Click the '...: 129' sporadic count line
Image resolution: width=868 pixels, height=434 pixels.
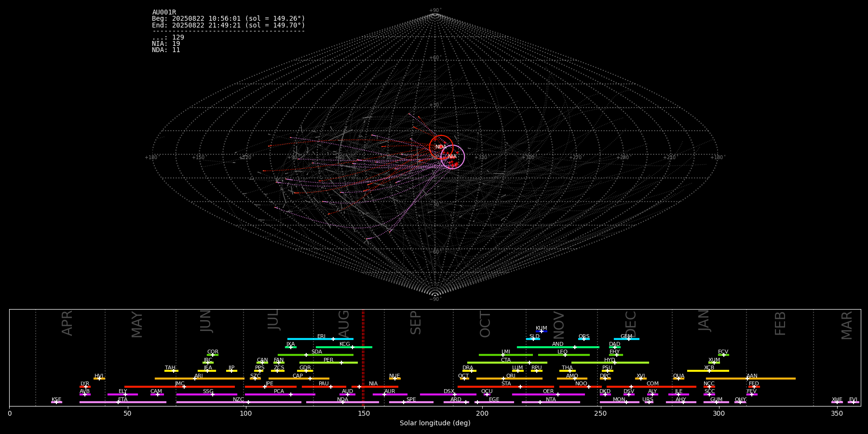pyautogui.click(x=168, y=38)
